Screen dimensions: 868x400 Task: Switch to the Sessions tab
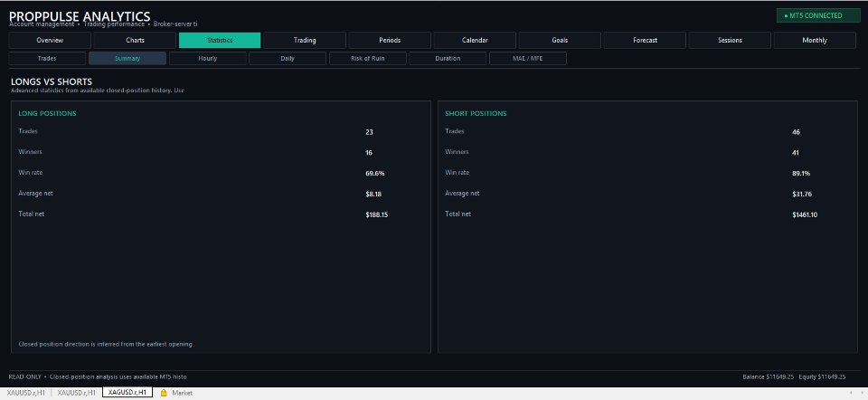(x=730, y=41)
